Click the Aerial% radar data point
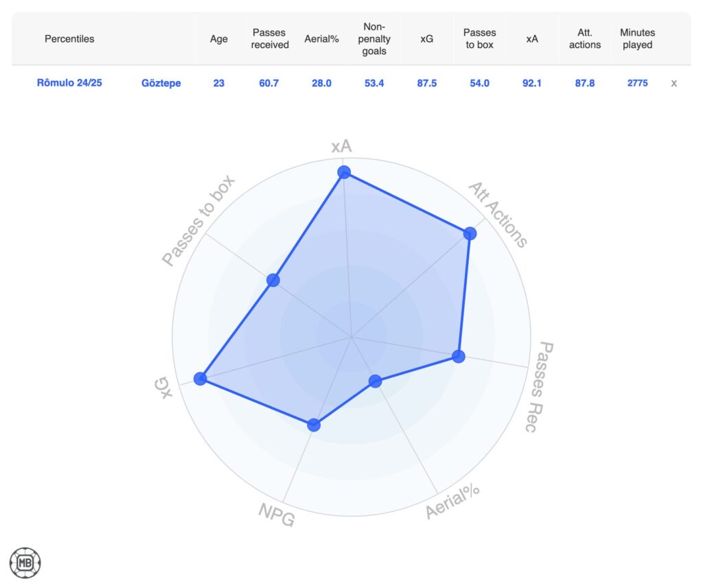 point(376,381)
